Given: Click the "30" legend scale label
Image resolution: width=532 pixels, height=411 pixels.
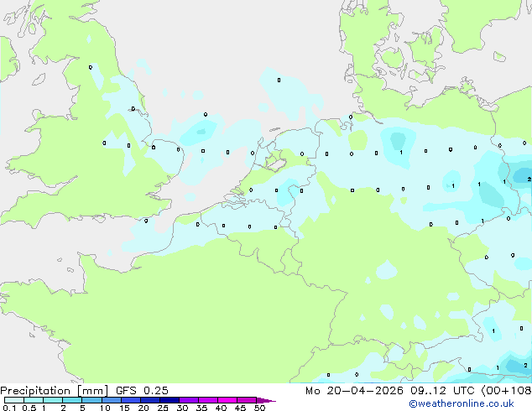Looking at the screenshot, I should coord(182,408).
